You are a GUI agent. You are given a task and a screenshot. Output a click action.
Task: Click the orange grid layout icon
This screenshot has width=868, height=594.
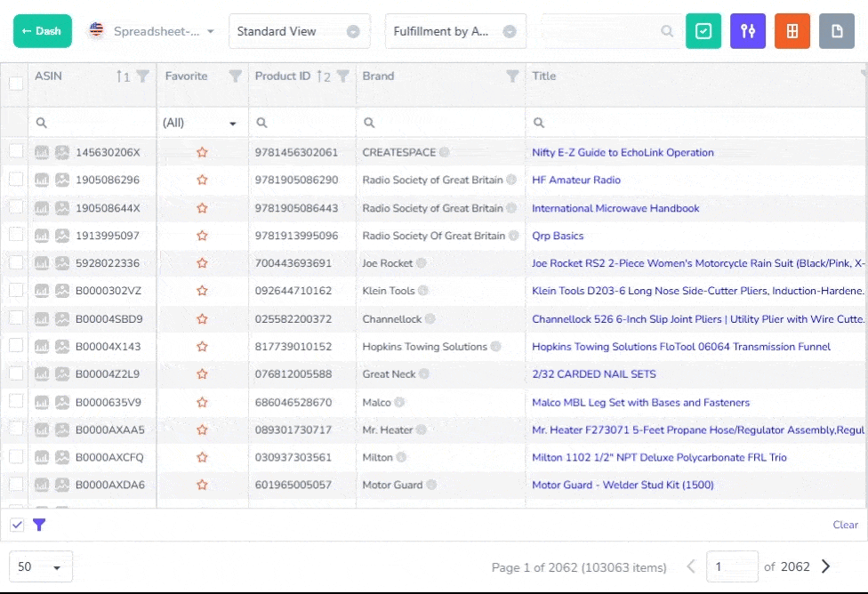[x=792, y=29]
